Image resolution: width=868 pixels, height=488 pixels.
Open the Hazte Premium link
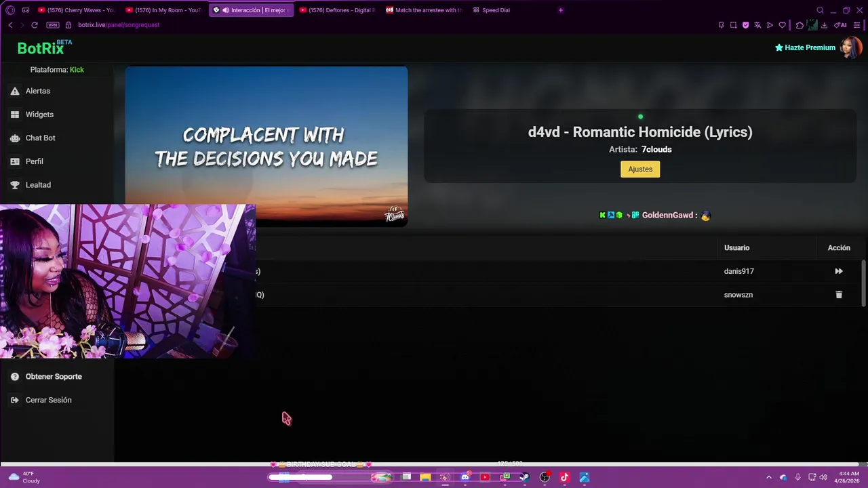pyautogui.click(x=805, y=48)
